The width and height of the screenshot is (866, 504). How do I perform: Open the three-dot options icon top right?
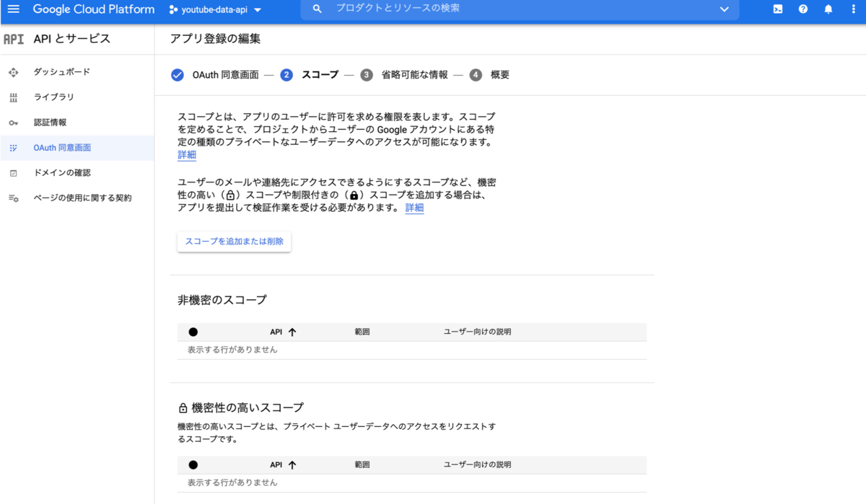click(x=854, y=9)
